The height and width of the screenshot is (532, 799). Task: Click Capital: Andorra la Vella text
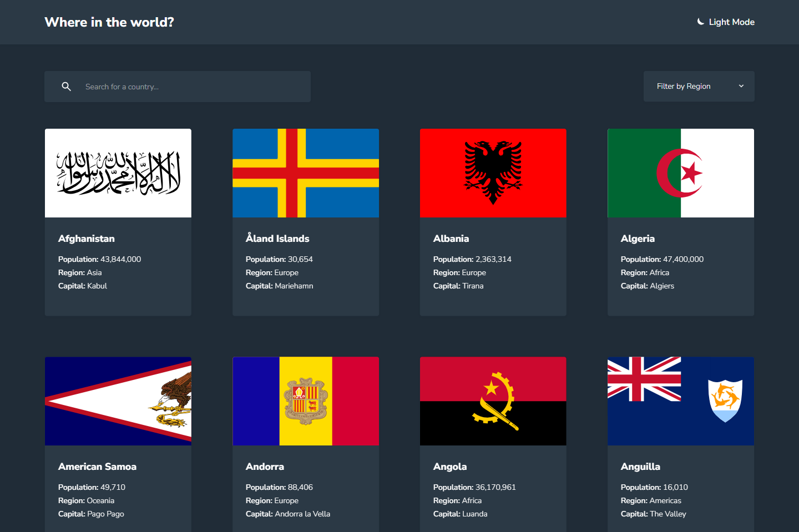pos(288,514)
